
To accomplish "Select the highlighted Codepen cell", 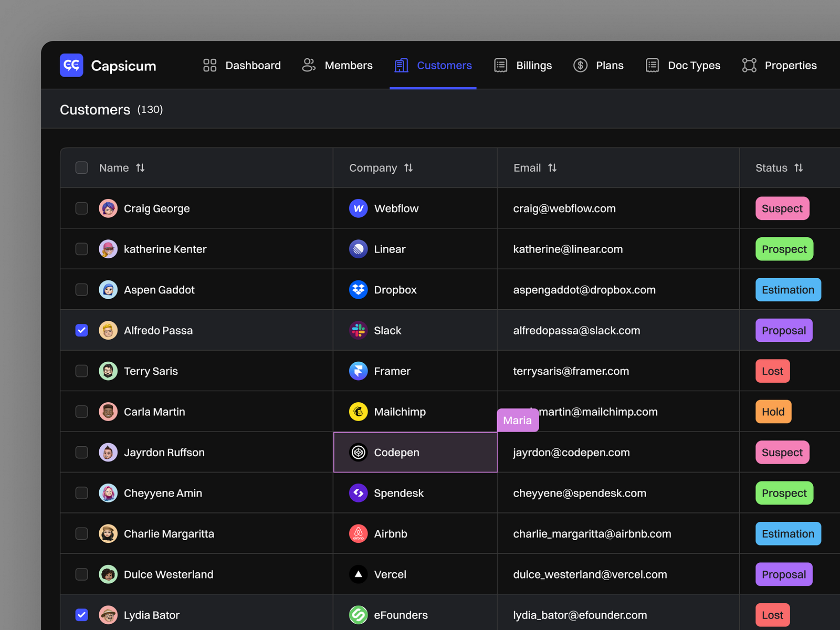I will 415,453.
